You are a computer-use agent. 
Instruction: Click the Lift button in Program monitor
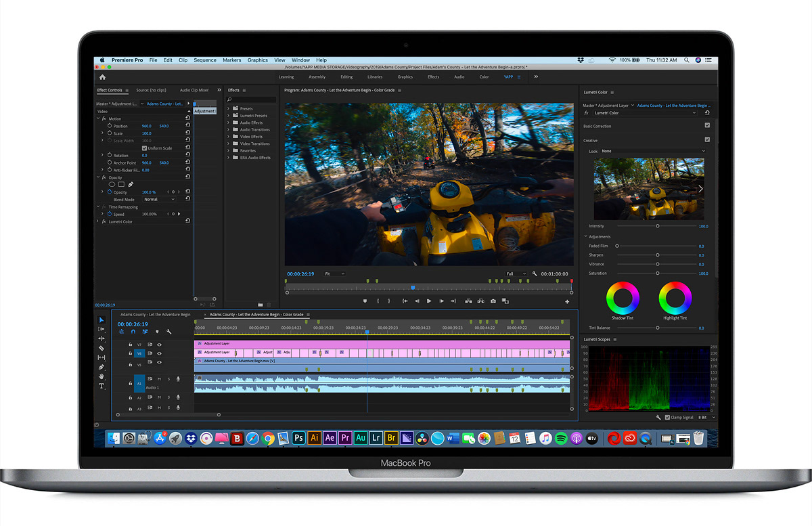pos(468,301)
